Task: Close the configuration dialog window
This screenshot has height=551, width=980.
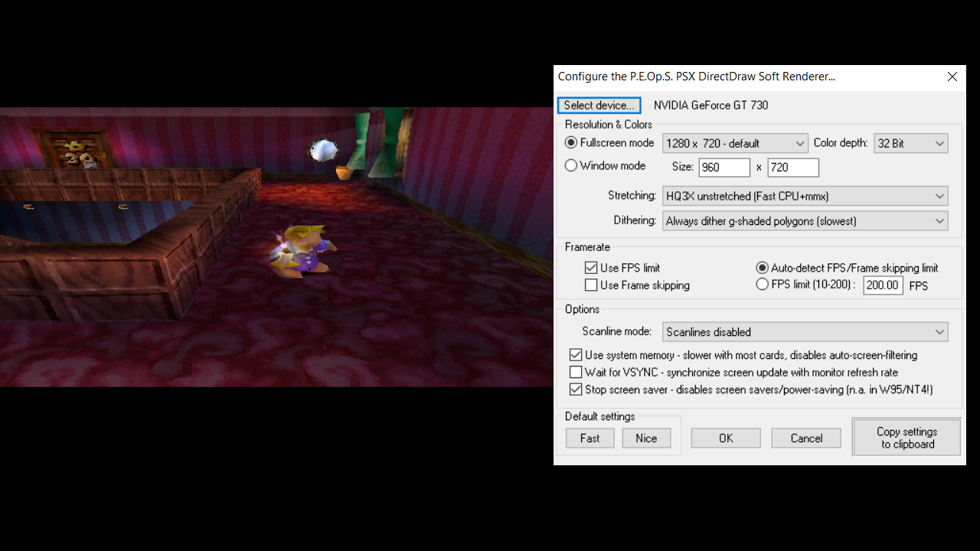Action: (952, 77)
